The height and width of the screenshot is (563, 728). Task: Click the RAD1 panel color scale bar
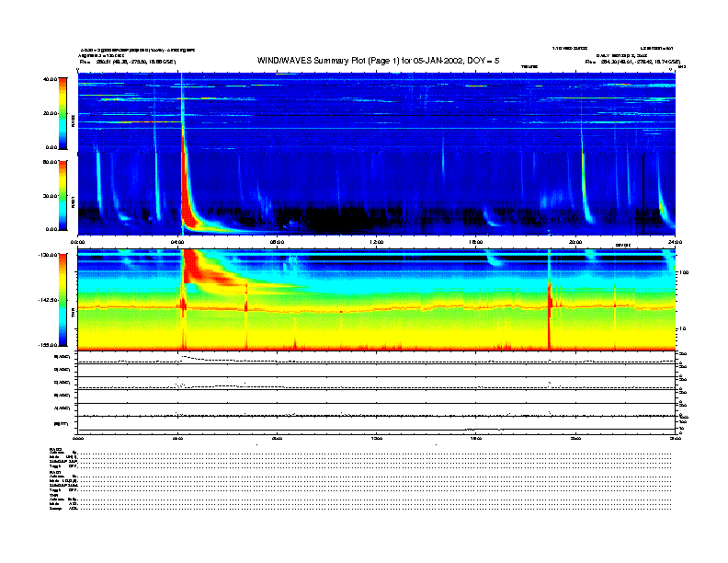tap(63, 195)
